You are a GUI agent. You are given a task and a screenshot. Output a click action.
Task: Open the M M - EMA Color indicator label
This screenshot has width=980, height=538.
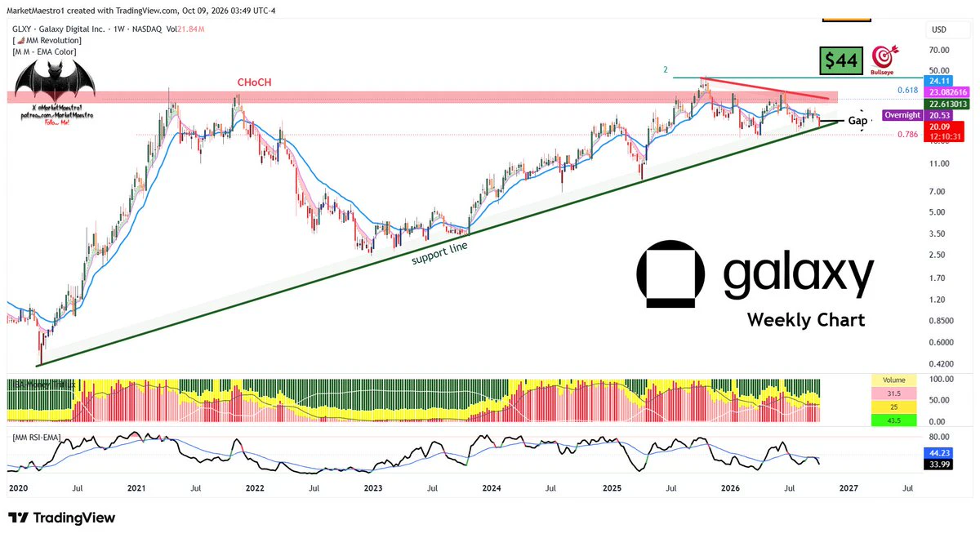point(44,51)
